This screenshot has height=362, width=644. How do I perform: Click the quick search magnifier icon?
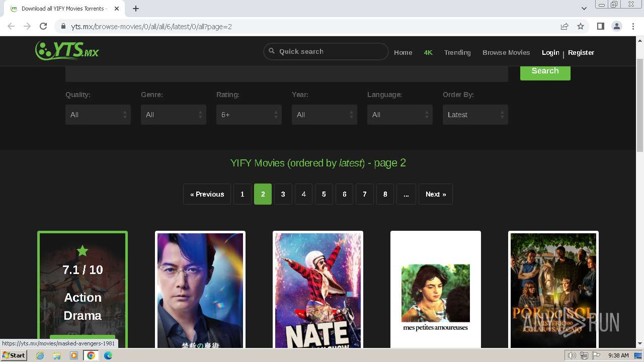pyautogui.click(x=272, y=51)
